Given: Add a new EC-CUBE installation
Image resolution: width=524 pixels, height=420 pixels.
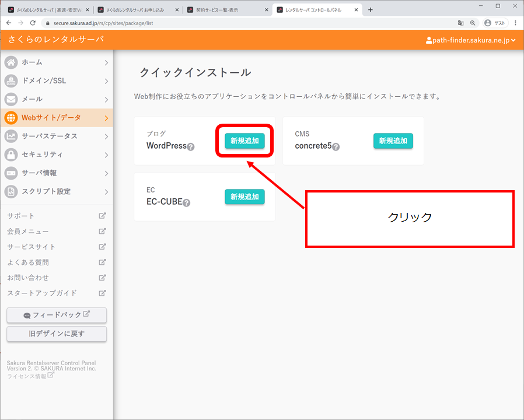Looking at the screenshot, I should [244, 197].
